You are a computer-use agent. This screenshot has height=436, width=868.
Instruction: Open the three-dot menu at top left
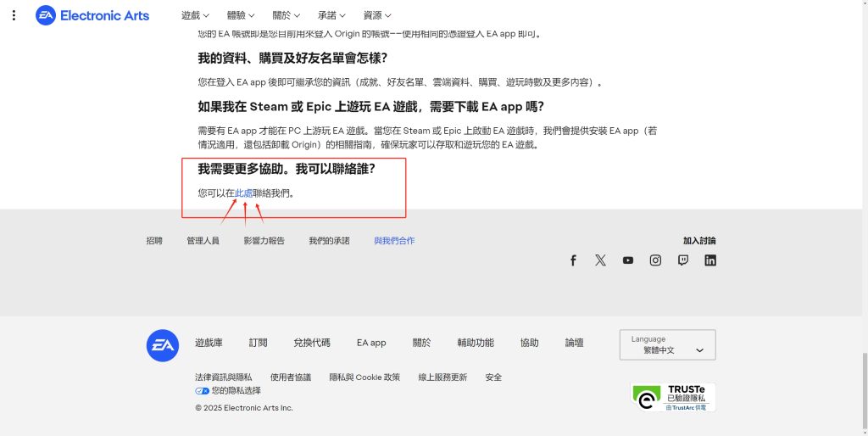14,15
